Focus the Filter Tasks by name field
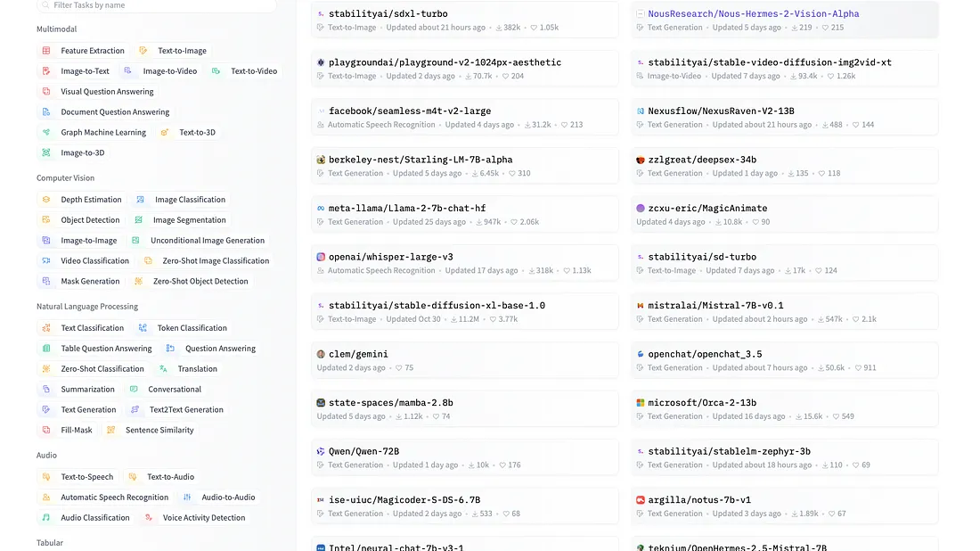980x551 pixels. point(156,5)
